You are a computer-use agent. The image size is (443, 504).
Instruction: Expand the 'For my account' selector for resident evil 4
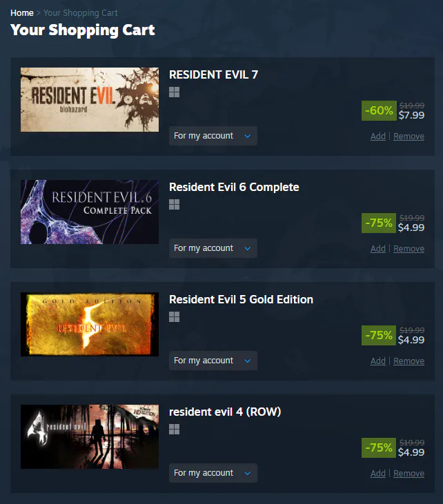click(x=213, y=473)
